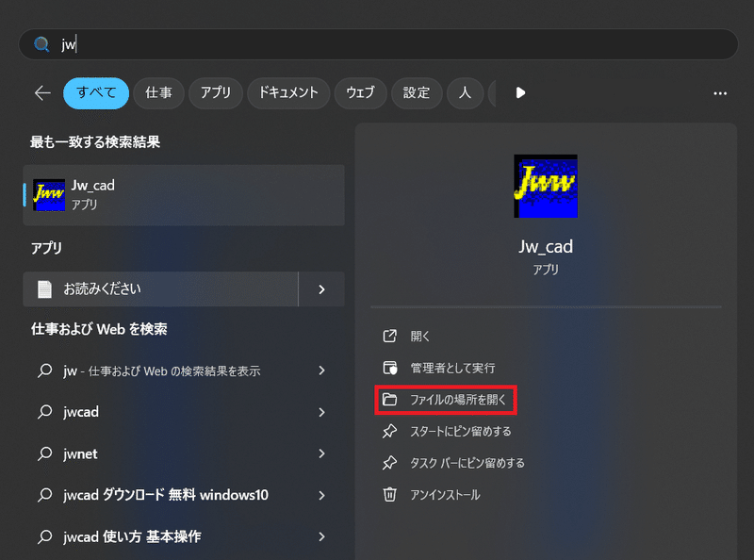Image resolution: width=754 pixels, height=560 pixels.
Task: Switch to the ドキュメント filter tab
Action: (288, 92)
